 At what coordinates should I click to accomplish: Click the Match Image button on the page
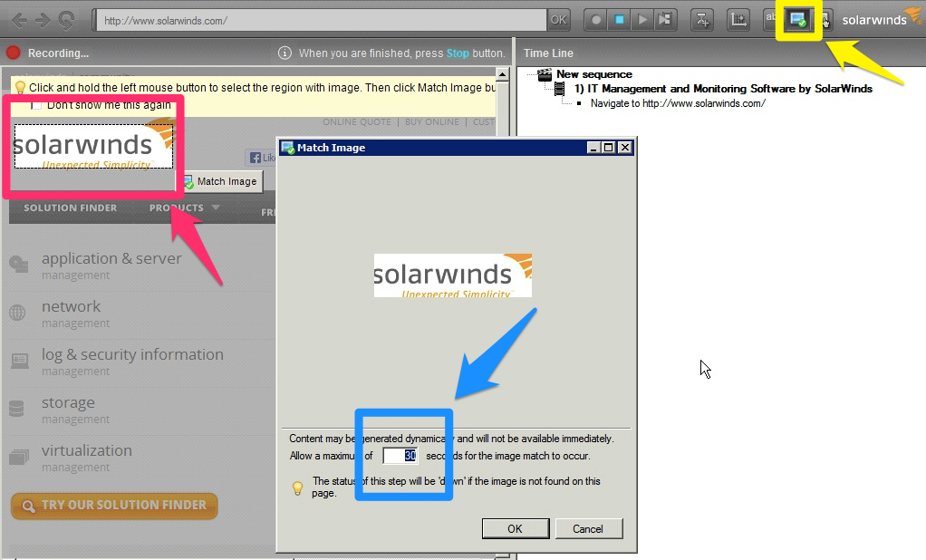pos(221,181)
